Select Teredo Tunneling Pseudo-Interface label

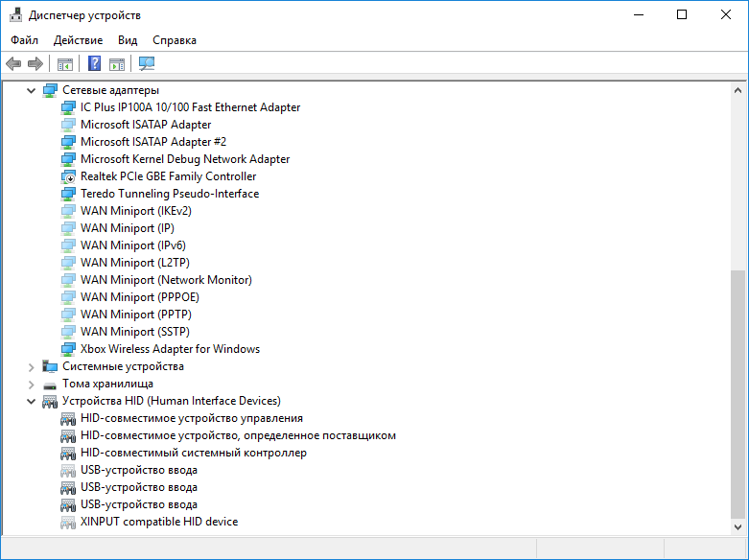click(x=170, y=194)
